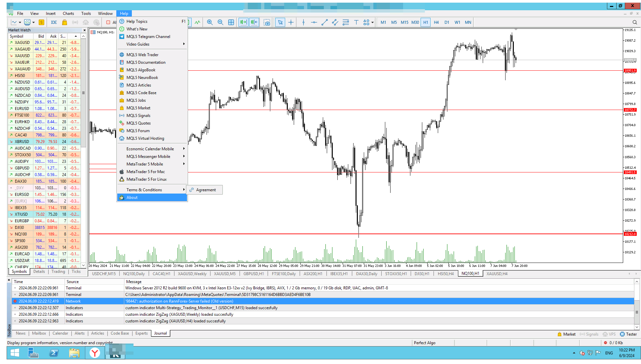Switch chart to H4 timeframe
The height and width of the screenshot is (364, 641).
coord(436,22)
